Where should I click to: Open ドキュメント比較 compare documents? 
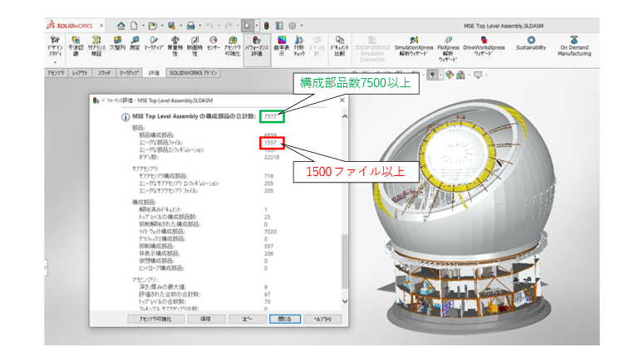[340, 46]
